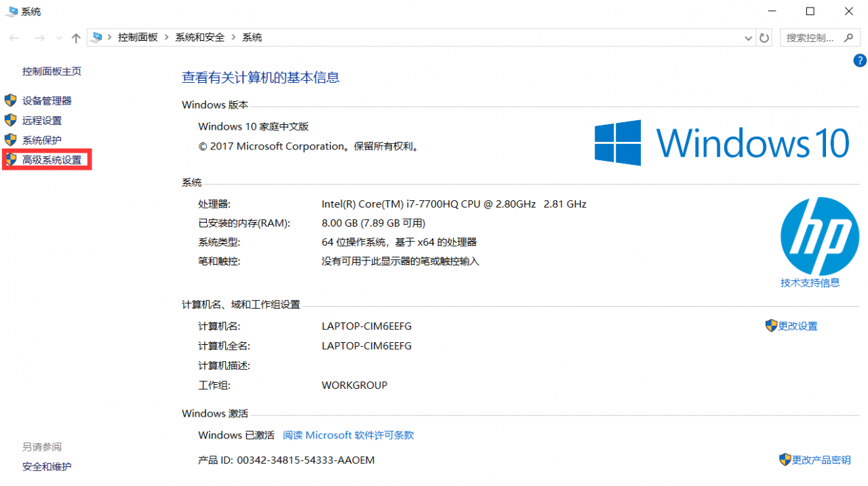Click the computer icon in address bar

pos(97,37)
